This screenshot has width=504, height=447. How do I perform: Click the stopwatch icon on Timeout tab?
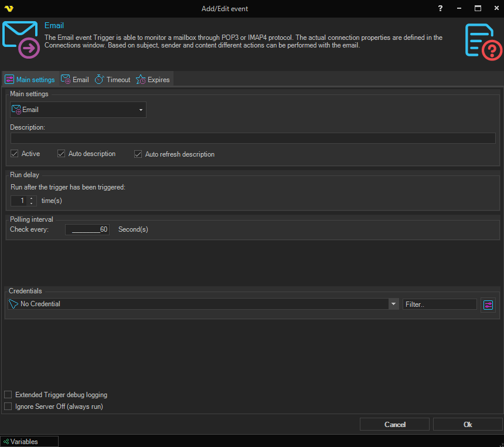coord(99,80)
